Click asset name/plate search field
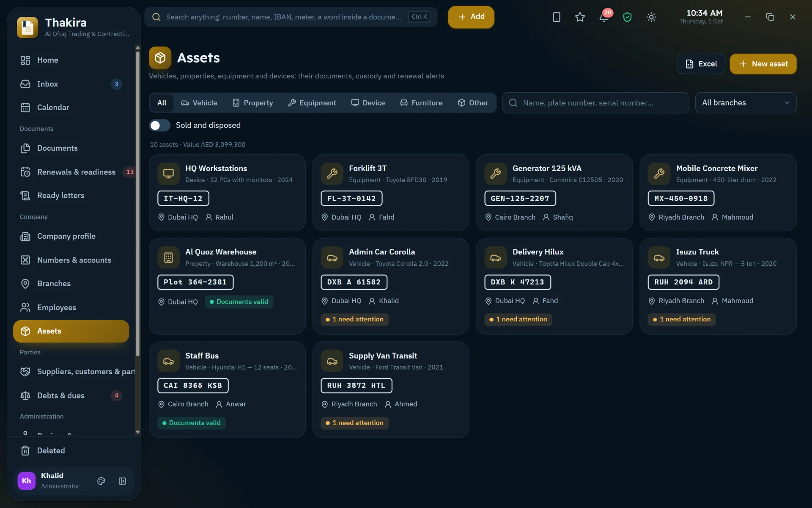The image size is (812, 508). pyautogui.click(x=595, y=103)
